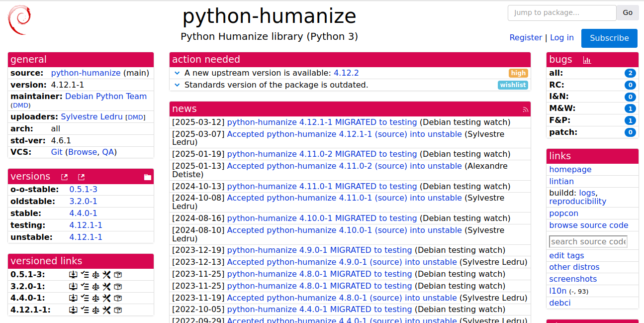Open Sylvestre Ledru uploader link

click(92, 117)
